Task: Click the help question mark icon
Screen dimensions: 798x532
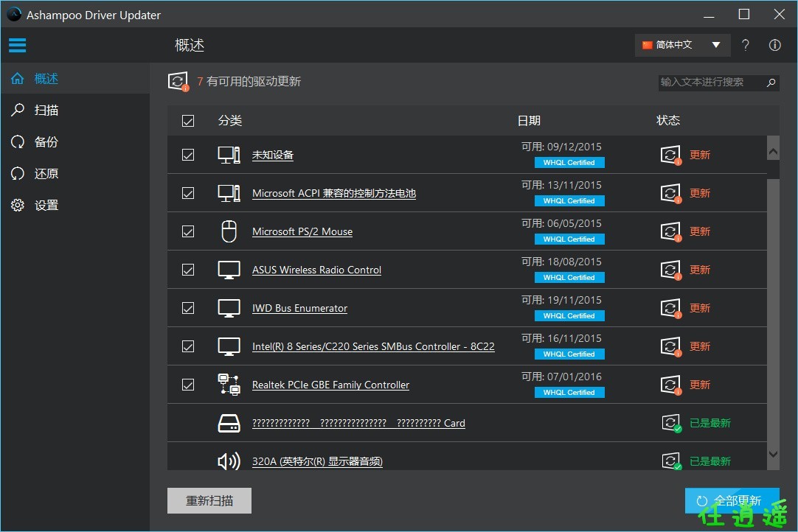Action: point(746,45)
